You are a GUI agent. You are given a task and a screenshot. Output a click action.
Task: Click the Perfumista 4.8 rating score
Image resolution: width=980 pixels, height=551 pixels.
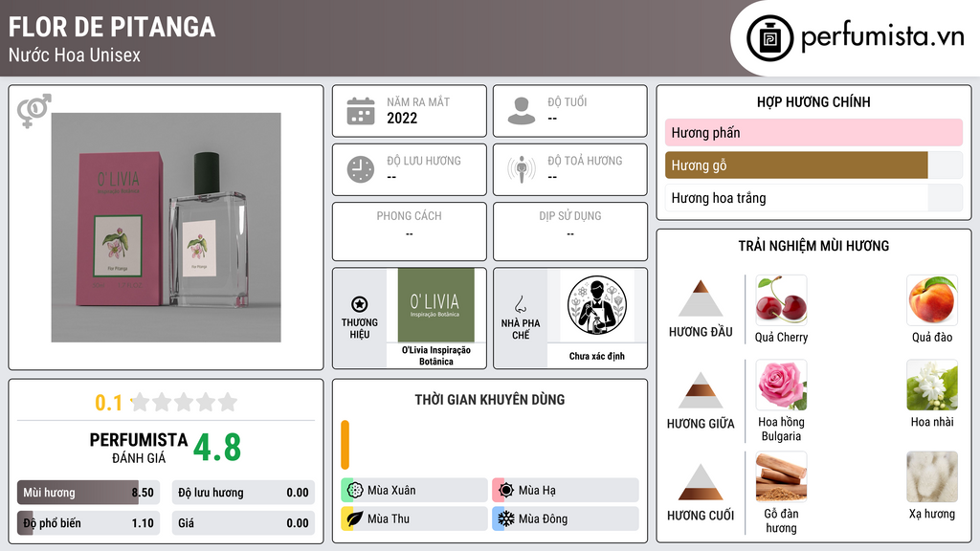click(x=217, y=448)
